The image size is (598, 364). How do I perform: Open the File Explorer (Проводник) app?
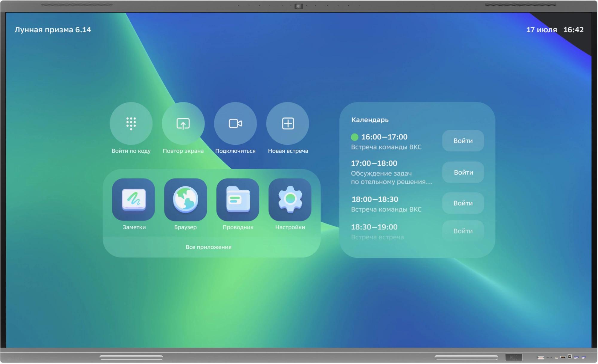click(238, 200)
